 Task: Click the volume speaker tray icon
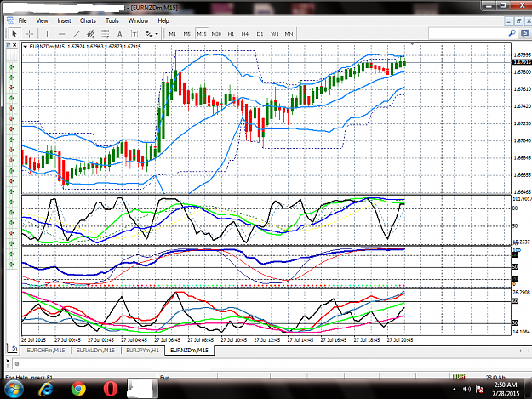(x=466, y=389)
